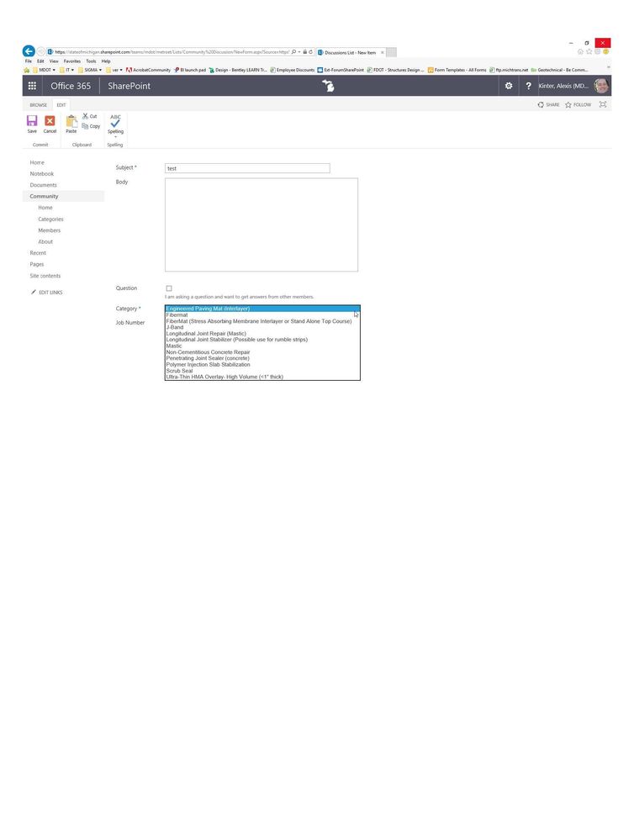634x840 pixels.
Task: Click the search magnifier in address bar
Action: coord(293,52)
